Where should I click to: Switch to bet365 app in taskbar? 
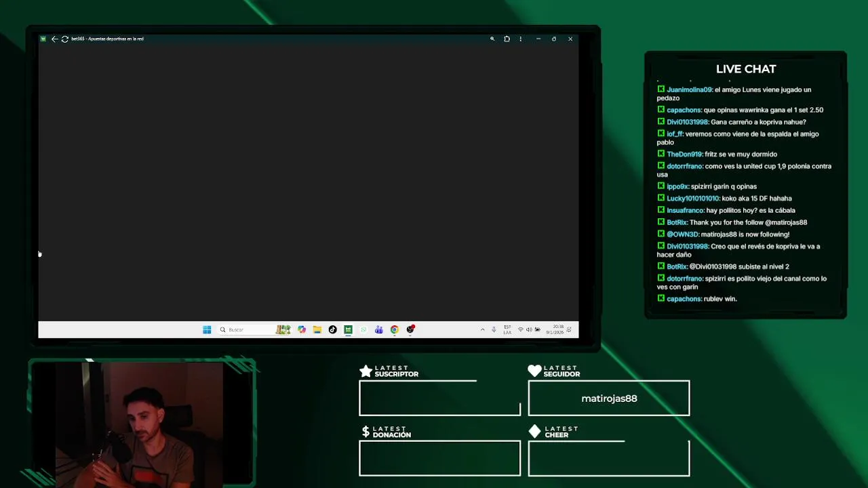coord(348,329)
